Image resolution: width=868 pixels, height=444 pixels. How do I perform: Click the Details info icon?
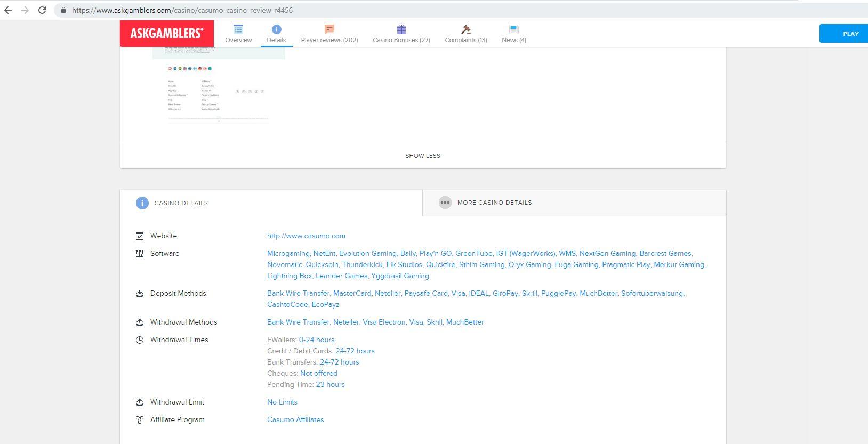pos(276,29)
